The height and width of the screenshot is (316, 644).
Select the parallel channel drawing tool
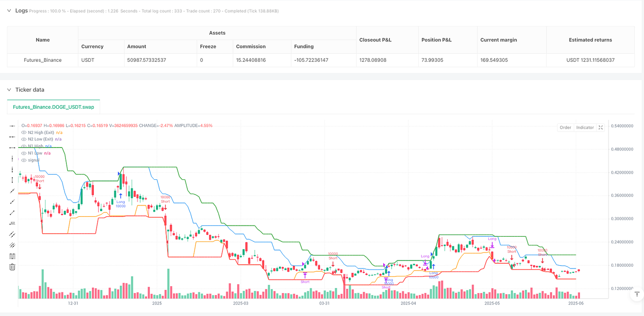click(12, 234)
